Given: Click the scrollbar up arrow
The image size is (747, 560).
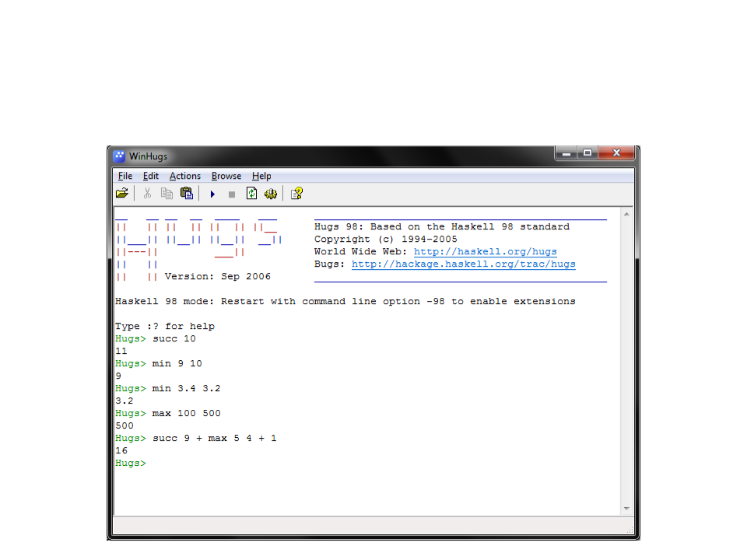Looking at the screenshot, I should click(x=625, y=215).
